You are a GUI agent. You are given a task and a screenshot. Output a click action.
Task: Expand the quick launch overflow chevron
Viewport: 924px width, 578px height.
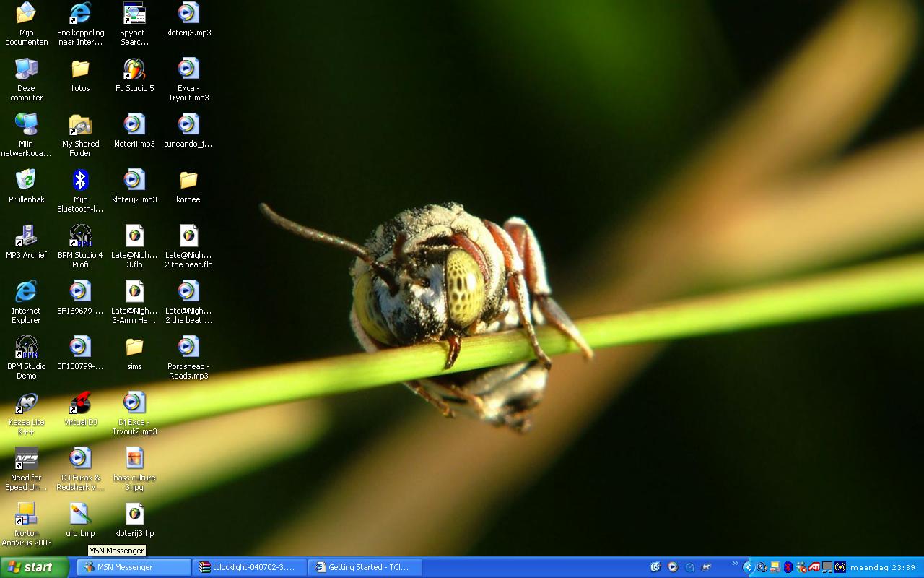735,564
